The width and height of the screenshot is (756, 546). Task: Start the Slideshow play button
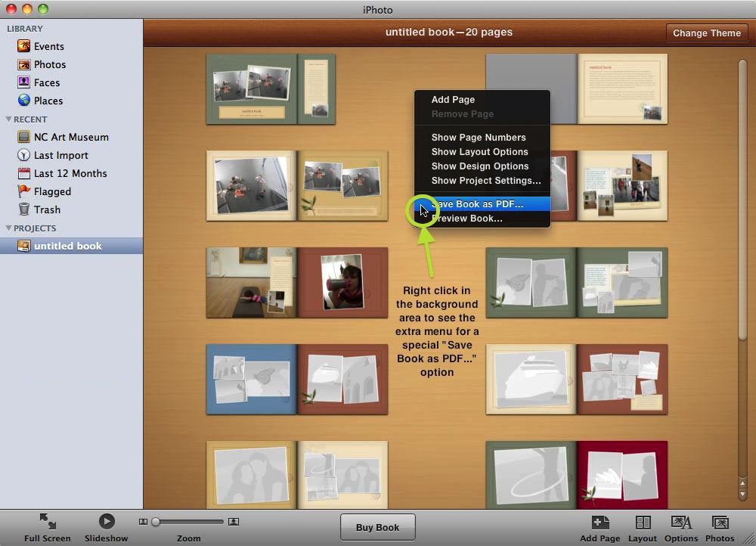(107, 521)
